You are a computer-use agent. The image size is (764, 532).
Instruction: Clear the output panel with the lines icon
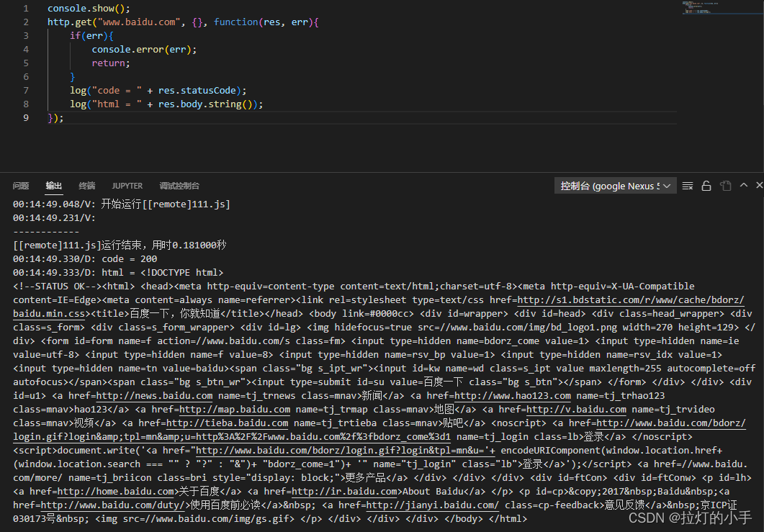coord(687,186)
